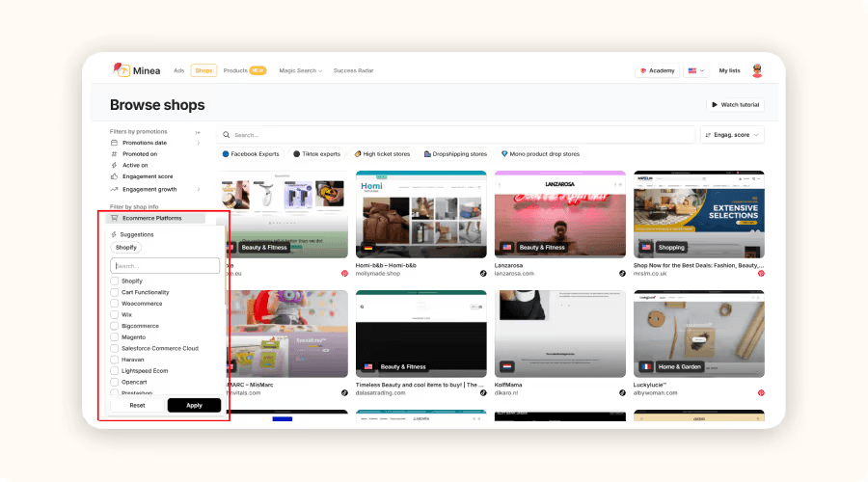This screenshot has height=482, width=868.
Task: Click the Promoted on hash icon
Action: click(114, 154)
